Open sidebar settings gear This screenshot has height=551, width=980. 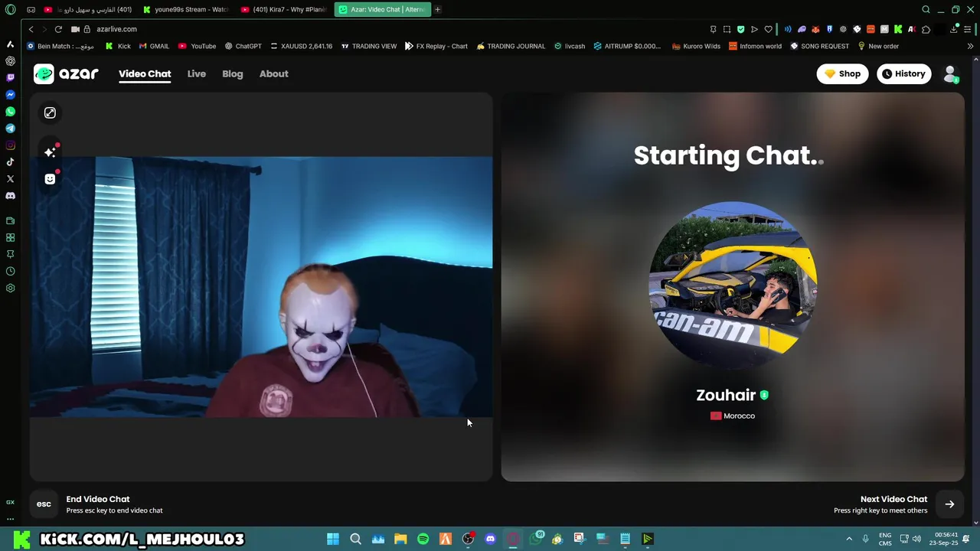point(10,289)
